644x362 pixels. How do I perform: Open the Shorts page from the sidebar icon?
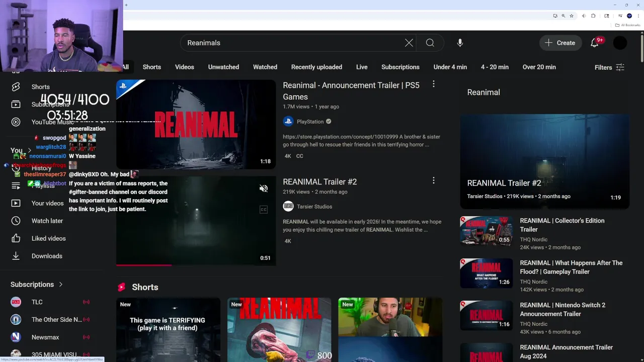(x=16, y=87)
